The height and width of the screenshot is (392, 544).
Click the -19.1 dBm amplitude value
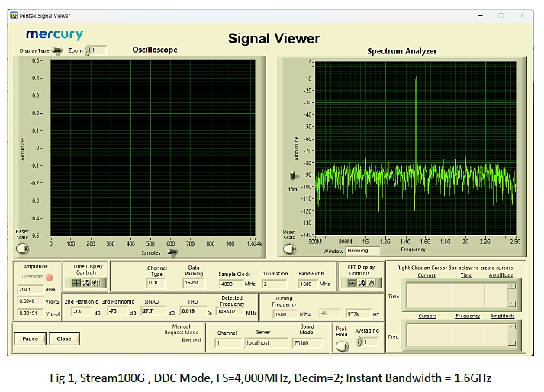point(31,289)
